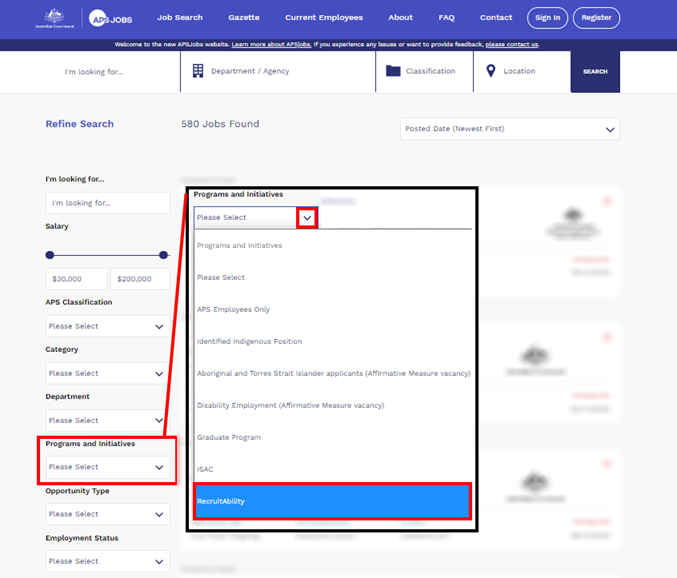This screenshot has height=578, width=677.
Task: Select the 'ISAC' option
Action: pyautogui.click(x=332, y=469)
